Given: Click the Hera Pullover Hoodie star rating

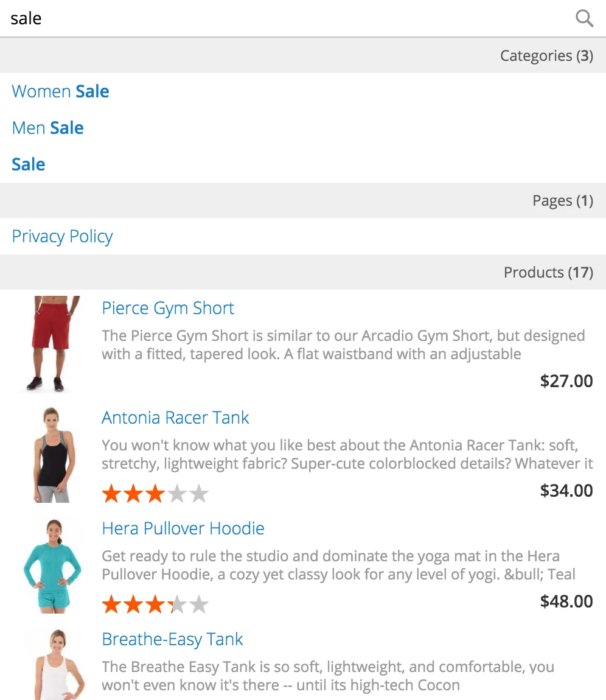Looking at the screenshot, I should tap(155, 604).
